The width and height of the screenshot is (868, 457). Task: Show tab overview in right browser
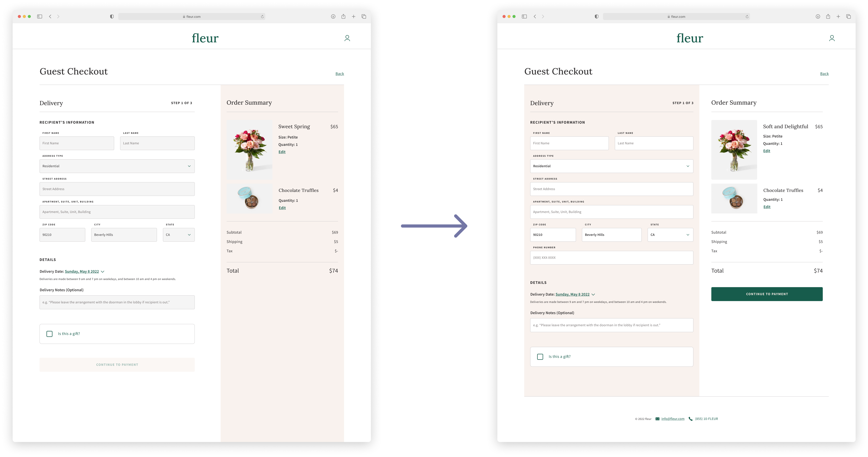click(x=849, y=16)
